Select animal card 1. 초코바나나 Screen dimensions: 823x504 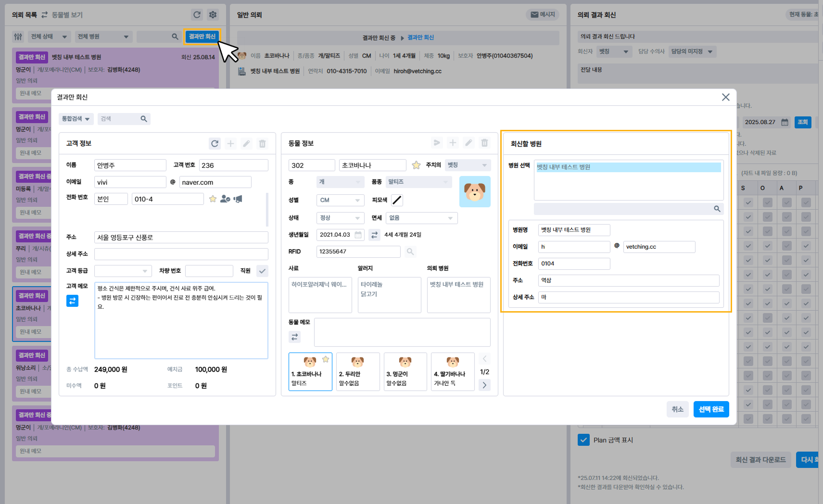[310, 372]
